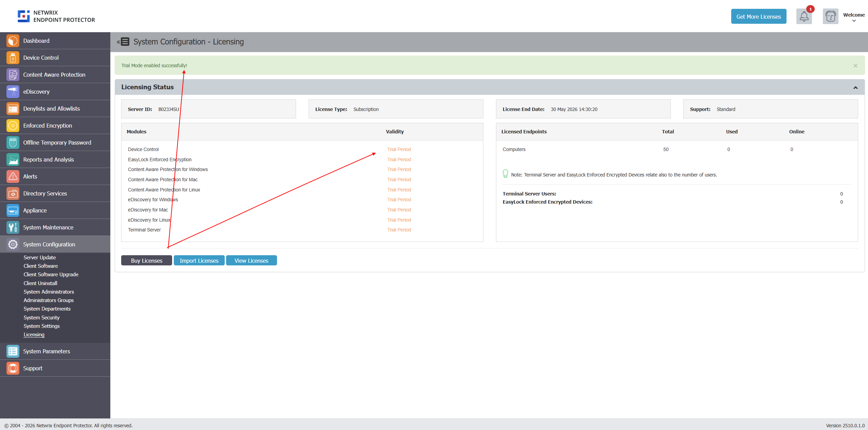
Task: Click the System Configuration gear icon
Action: (x=13, y=244)
